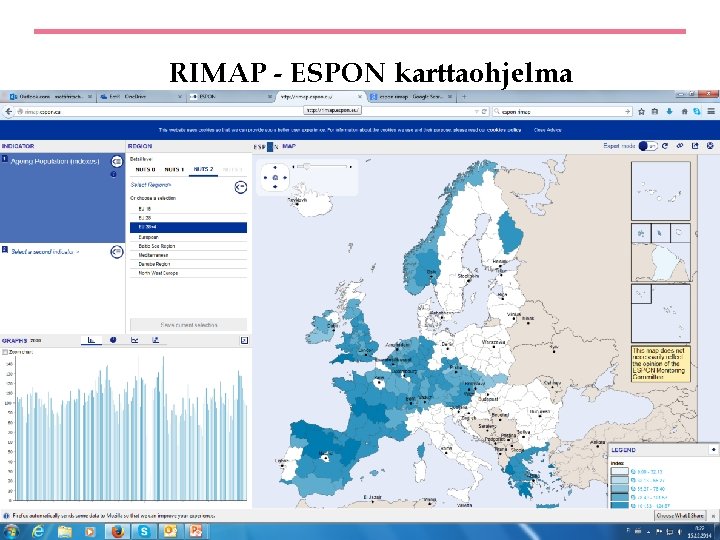The width and height of the screenshot is (720, 540).
Task: Switch to the line chart graph view
Action: (x=135, y=340)
